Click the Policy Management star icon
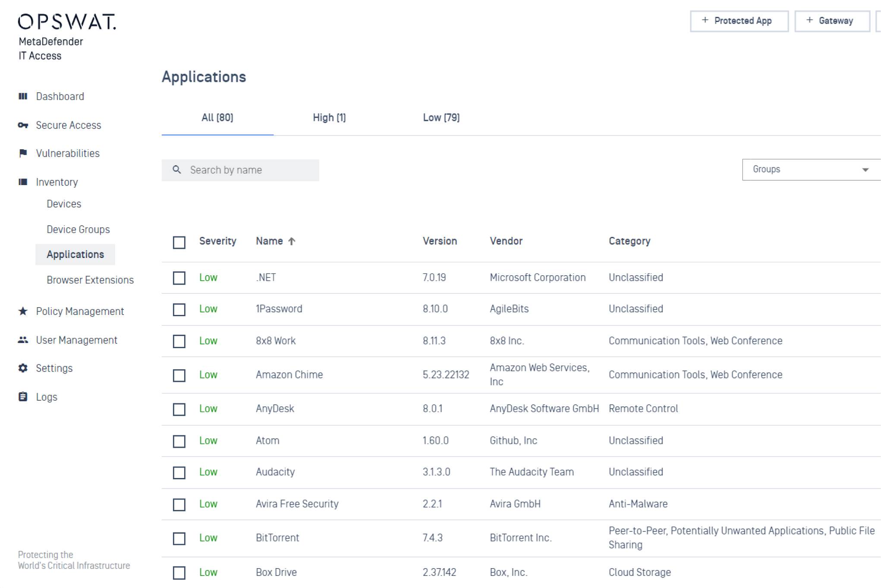 23,311
